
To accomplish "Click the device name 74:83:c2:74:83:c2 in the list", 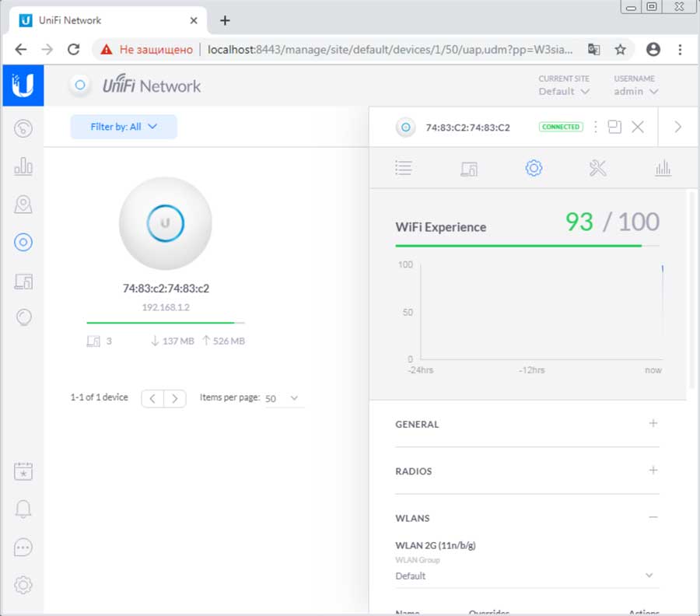I will point(166,289).
